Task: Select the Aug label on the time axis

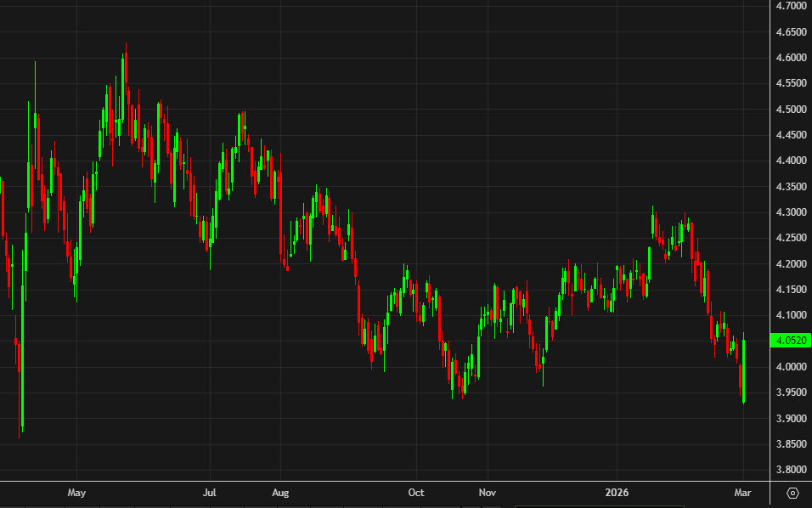Action: pyautogui.click(x=280, y=492)
